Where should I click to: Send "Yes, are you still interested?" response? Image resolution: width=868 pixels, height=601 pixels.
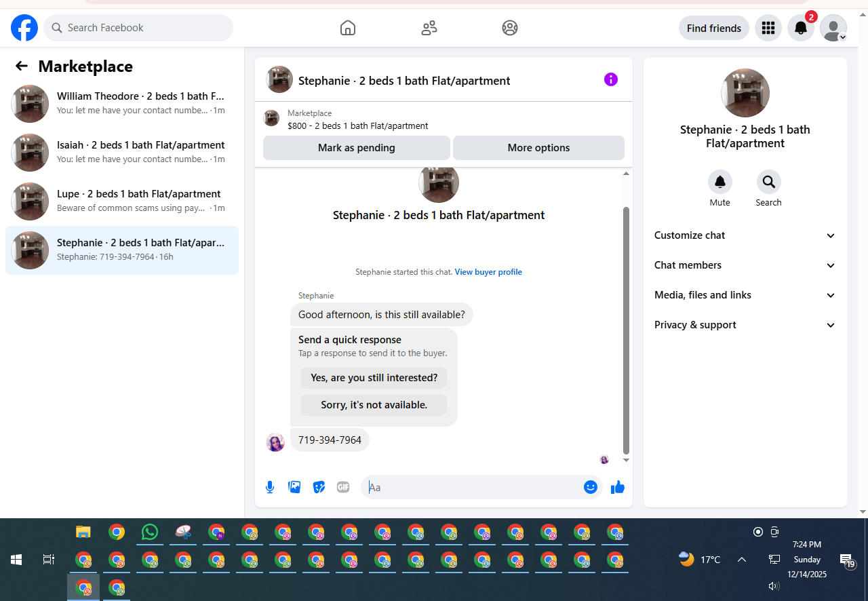374,378
